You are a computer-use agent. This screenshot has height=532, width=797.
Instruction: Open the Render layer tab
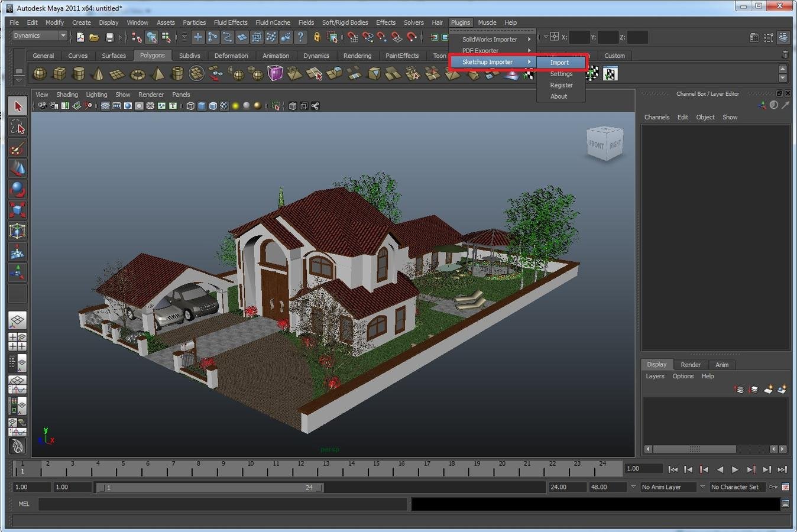(x=691, y=365)
